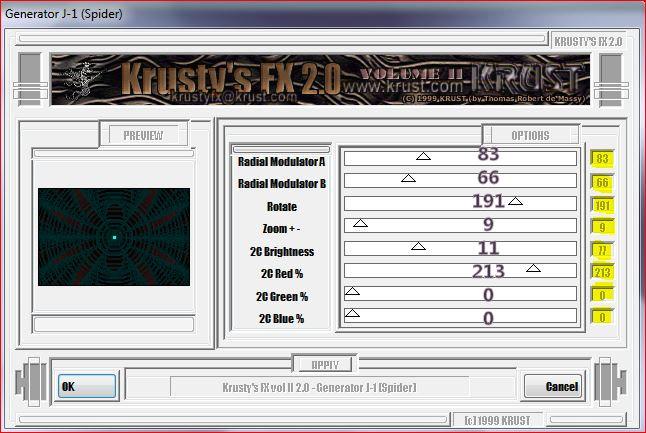Click the 2C Red % label

click(282, 274)
